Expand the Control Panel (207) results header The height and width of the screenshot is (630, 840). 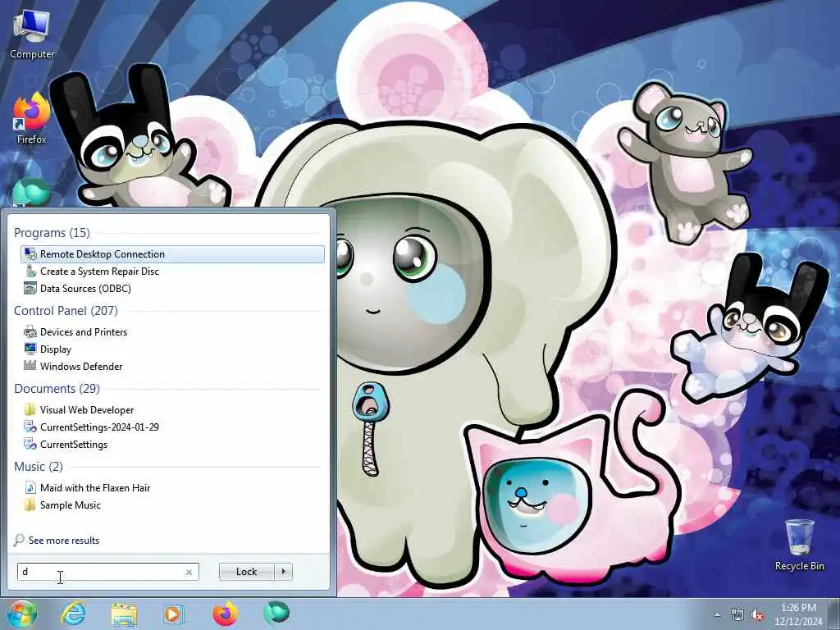tap(66, 311)
